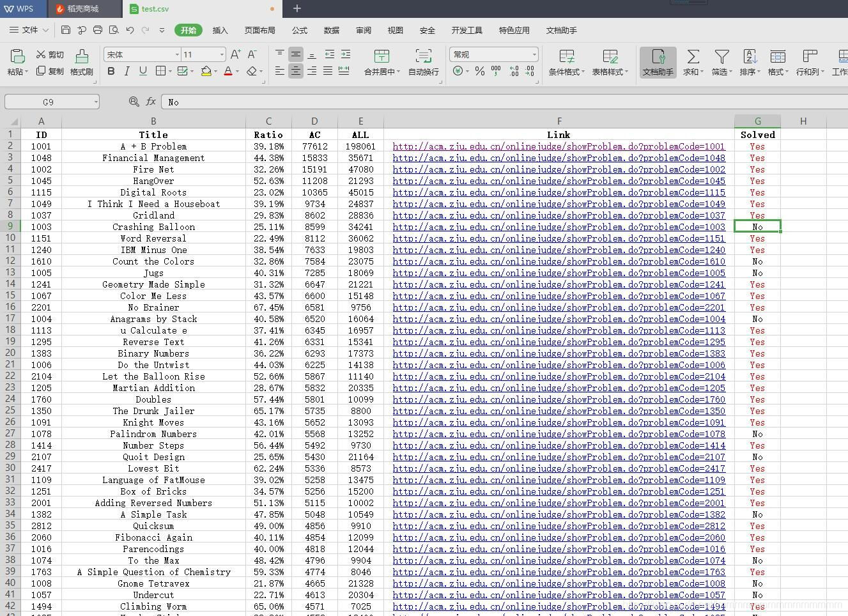Click the percent style icon
The height and width of the screenshot is (616, 848).
click(479, 71)
